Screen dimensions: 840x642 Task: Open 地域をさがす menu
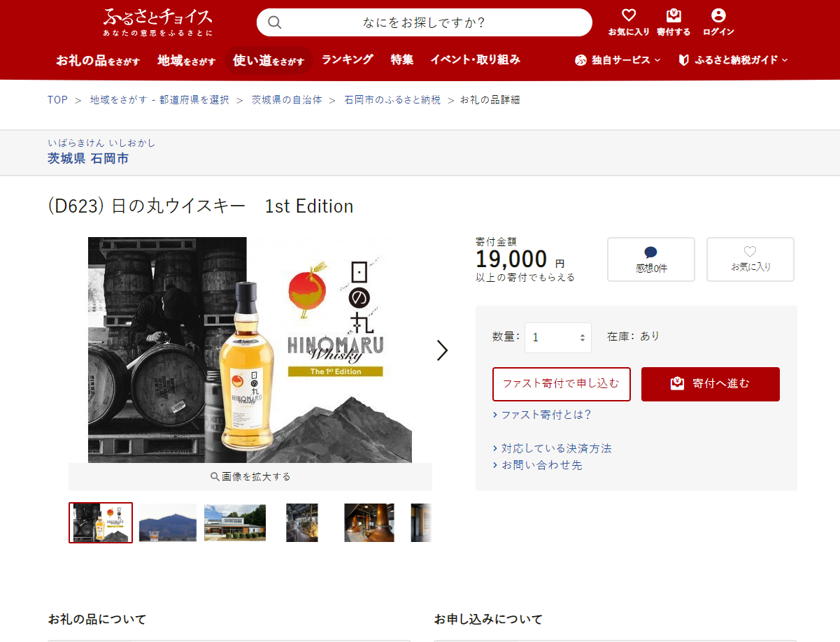pyautogui.click(x=187, y=61)
